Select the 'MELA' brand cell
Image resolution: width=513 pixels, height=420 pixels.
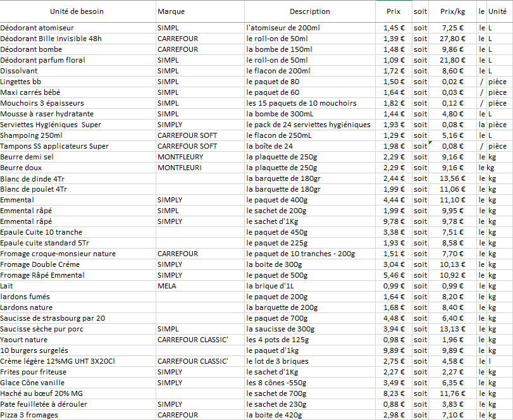200,286
